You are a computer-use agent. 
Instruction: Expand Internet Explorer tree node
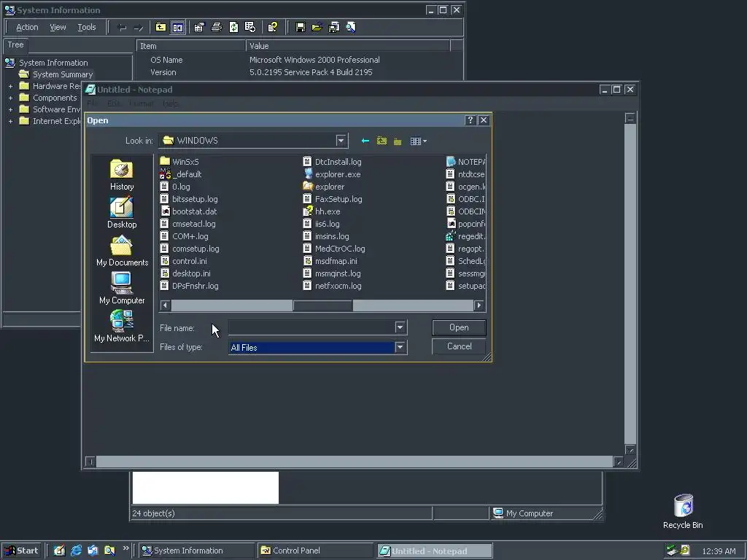[x=10, y=121]
